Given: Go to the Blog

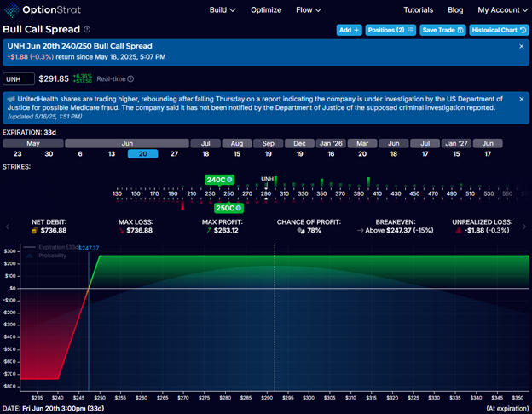Looking at the screenshot, I should coord(455,10).
